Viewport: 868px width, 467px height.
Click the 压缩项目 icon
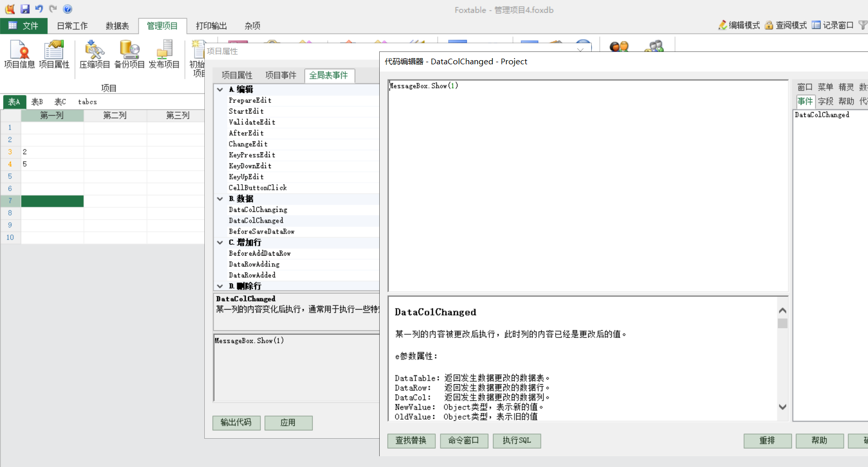(95, 54)
